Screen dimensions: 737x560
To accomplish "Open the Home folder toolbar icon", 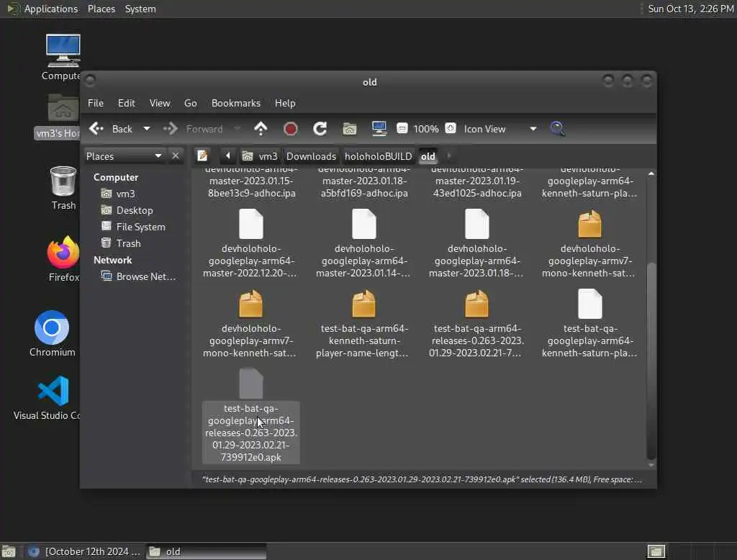I will pos(349,129).
